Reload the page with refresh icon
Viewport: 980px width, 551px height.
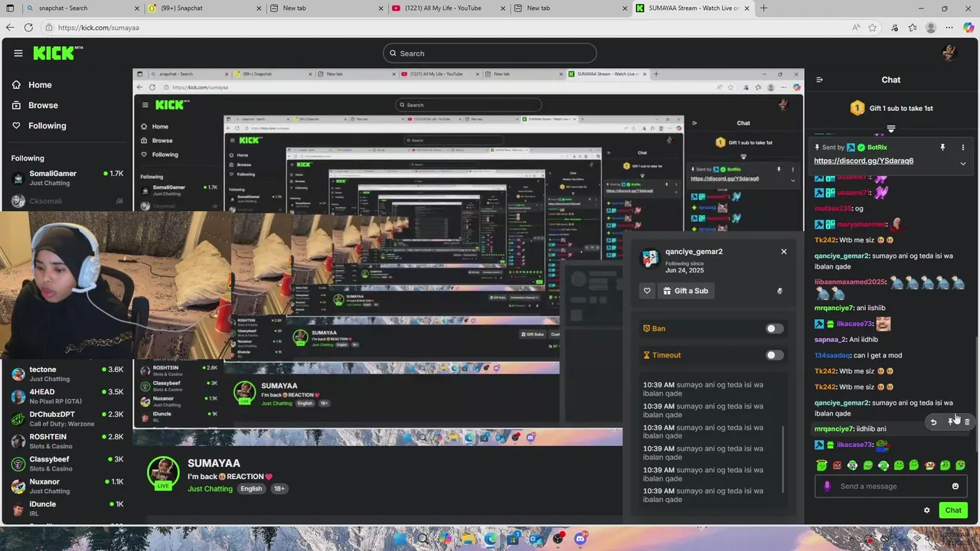(28, 28)
